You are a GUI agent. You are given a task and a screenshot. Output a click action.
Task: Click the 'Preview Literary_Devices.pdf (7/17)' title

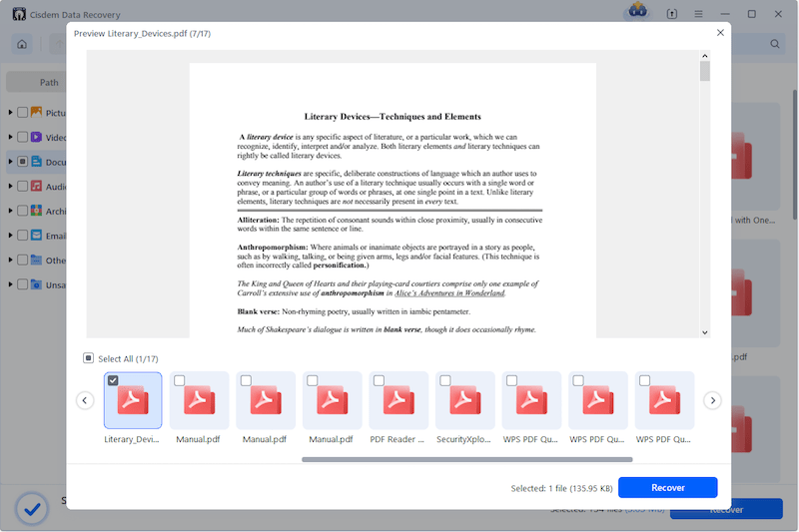pyautogui.click(x=142, y=34)
